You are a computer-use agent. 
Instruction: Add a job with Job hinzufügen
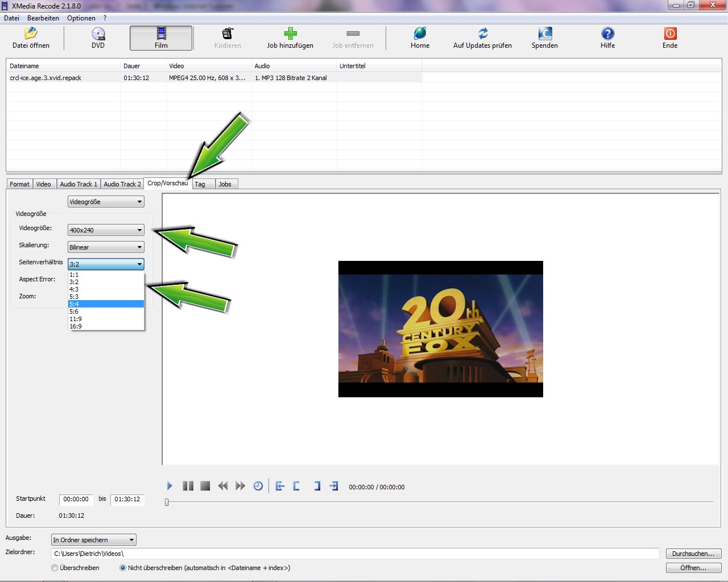pos(290,38)
